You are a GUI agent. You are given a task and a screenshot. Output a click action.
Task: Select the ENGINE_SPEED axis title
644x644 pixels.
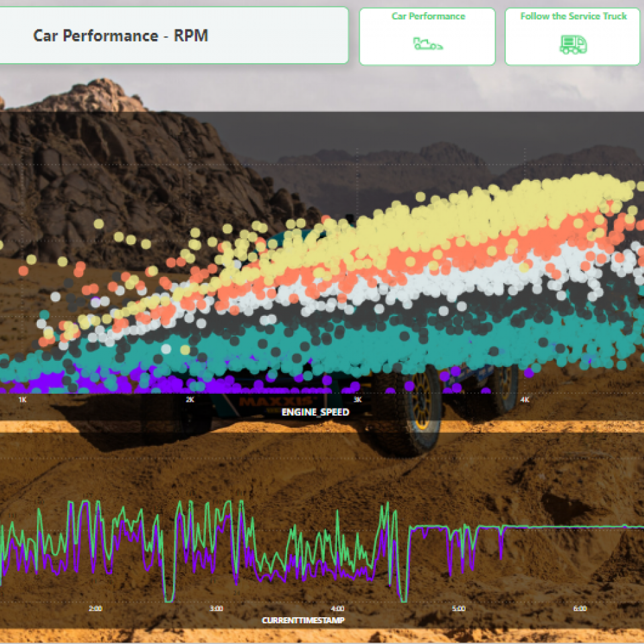click(315, 412)
